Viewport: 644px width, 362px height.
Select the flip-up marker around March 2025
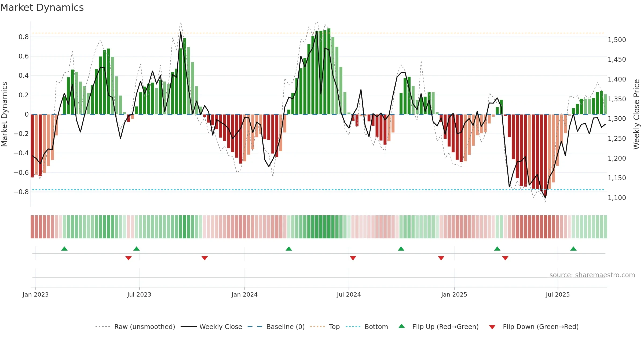[x=497, y=249]
